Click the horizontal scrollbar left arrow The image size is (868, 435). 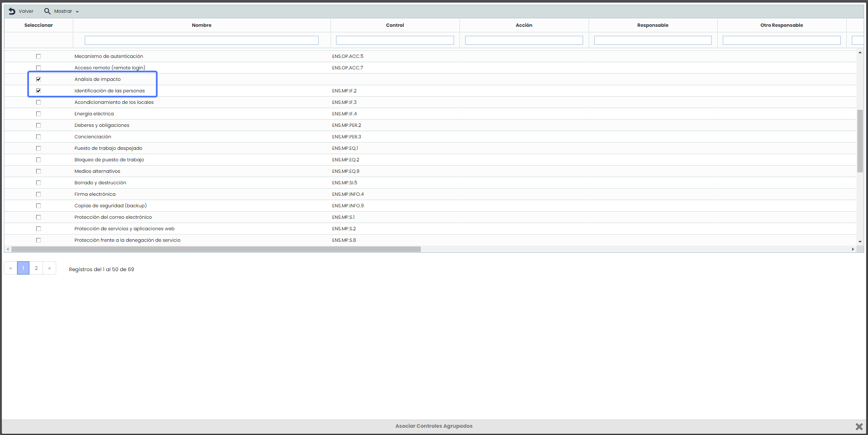[8, 249]
